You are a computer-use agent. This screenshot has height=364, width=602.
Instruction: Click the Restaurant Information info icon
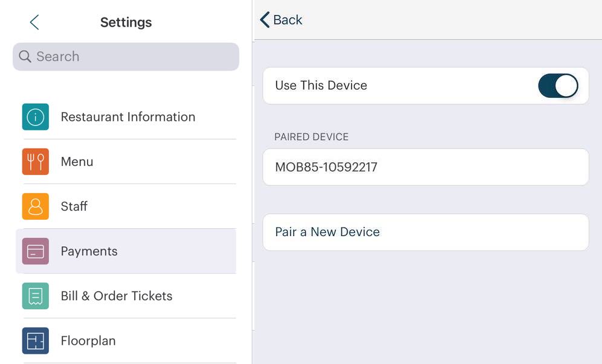tap(36, 117)
